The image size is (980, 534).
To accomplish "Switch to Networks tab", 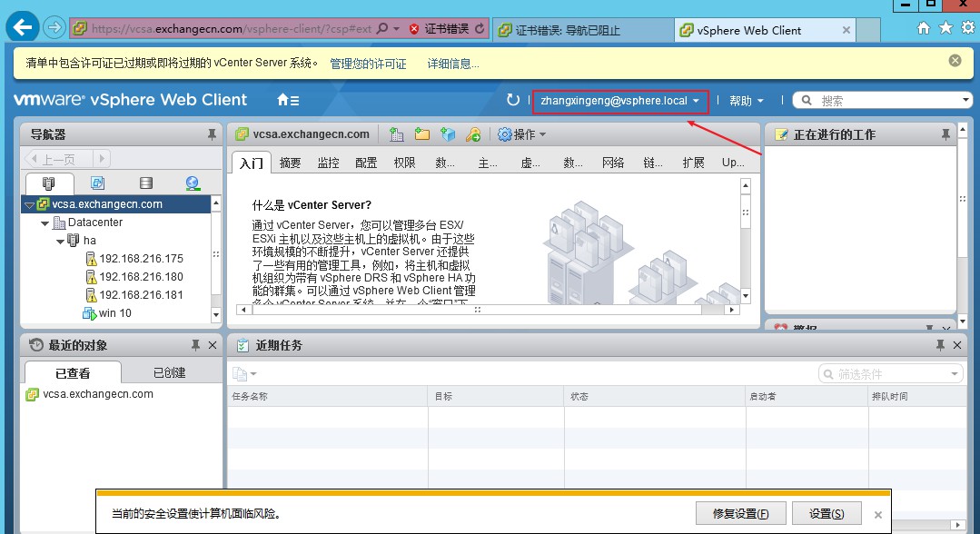I will point(613,163).
